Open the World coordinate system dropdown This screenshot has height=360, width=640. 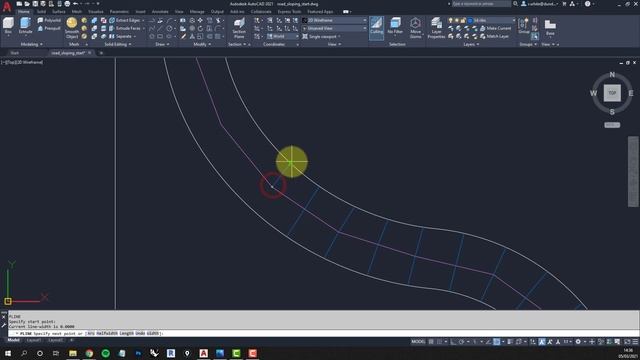tap(283, 36)
